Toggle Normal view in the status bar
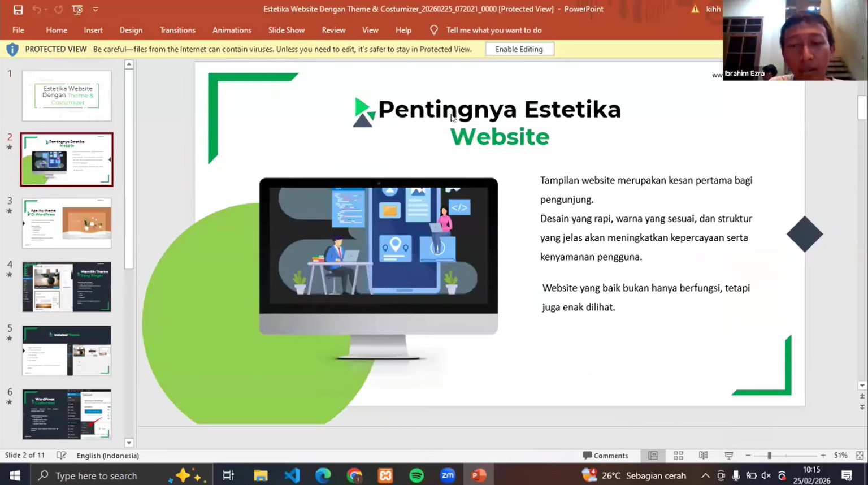This screenshot has height=485, width=868. tap(653, 456)
